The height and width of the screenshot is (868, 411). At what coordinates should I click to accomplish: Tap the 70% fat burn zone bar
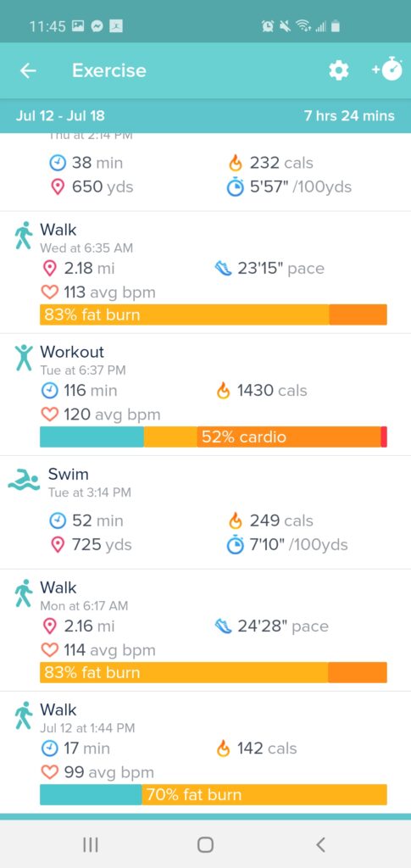[x=214, y=794]
